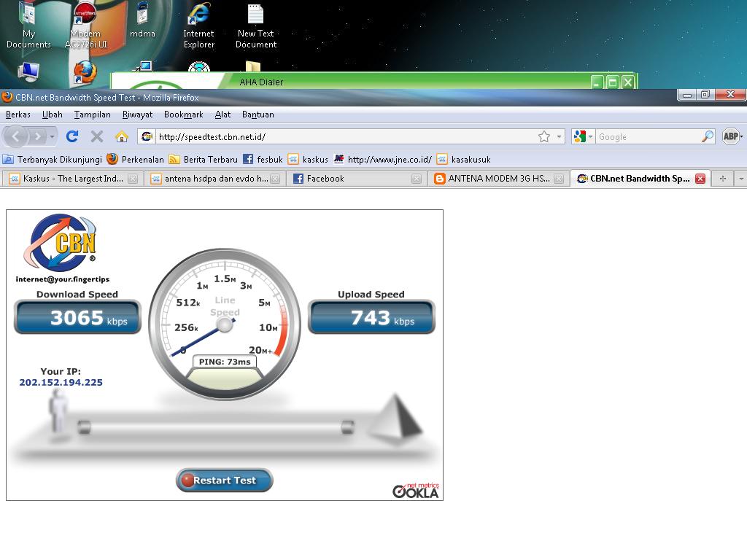Open the Berkas menu

(18, 114)
